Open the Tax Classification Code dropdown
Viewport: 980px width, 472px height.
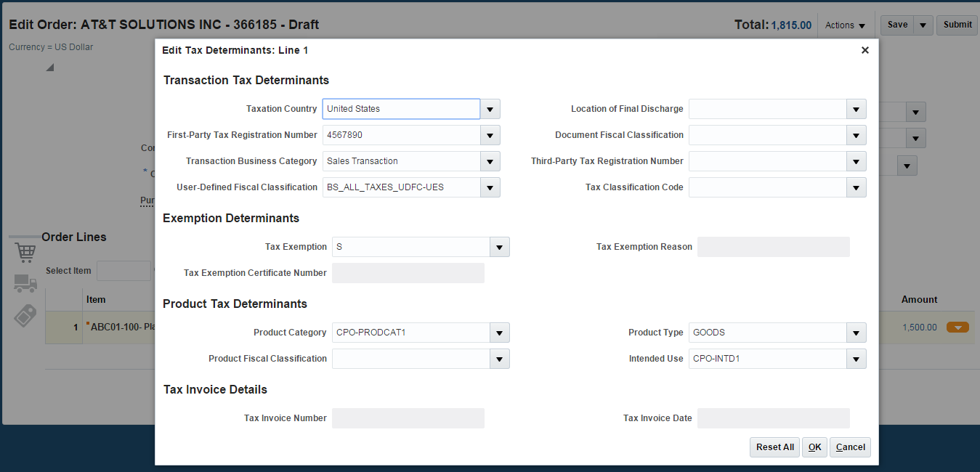pos(857,187)
